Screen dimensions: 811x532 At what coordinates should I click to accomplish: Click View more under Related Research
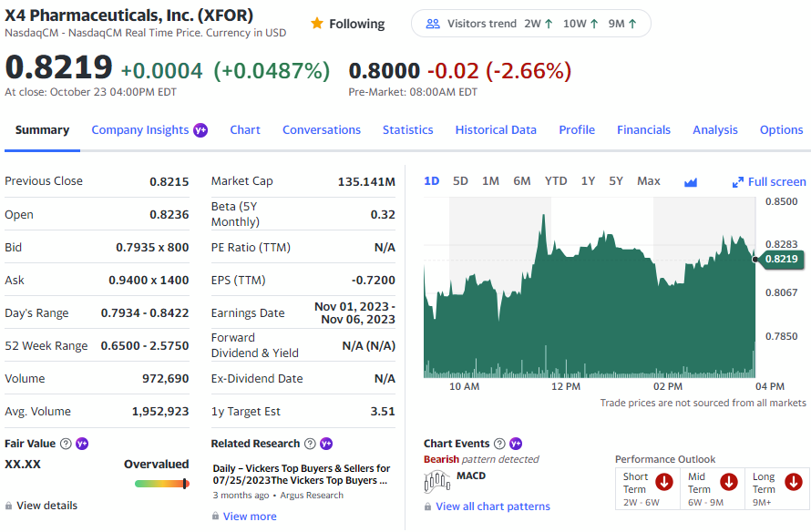click(x=250, y=516)
